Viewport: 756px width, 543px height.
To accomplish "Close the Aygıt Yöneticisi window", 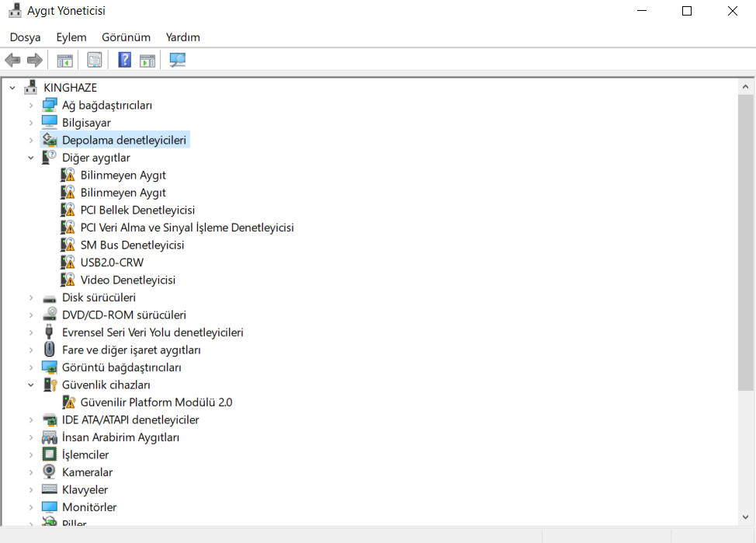I will (x=733, y=11).
